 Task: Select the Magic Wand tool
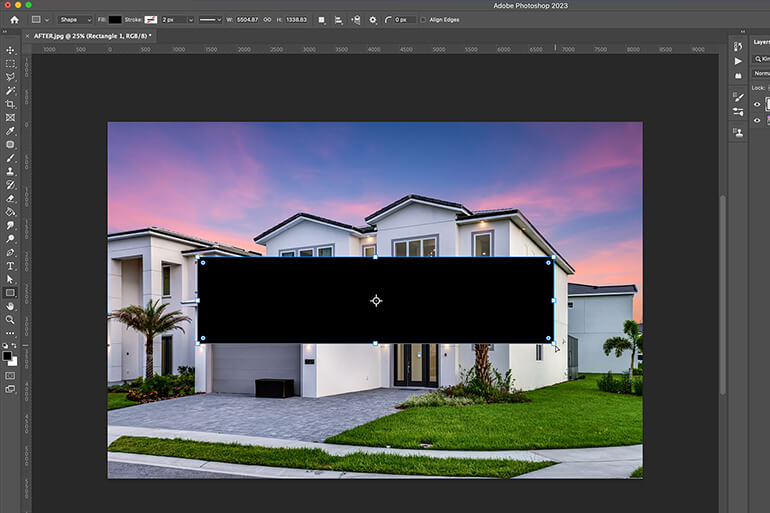pos(10,91)
